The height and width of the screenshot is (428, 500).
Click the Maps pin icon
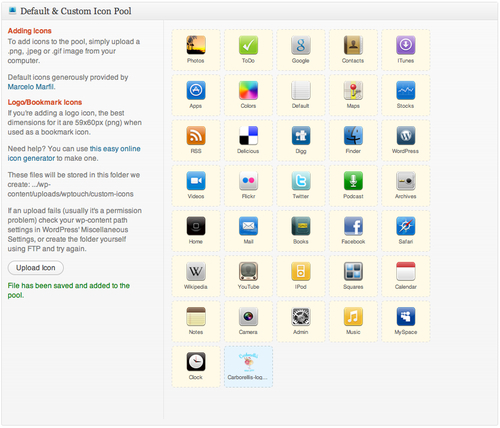pos(353,90)
